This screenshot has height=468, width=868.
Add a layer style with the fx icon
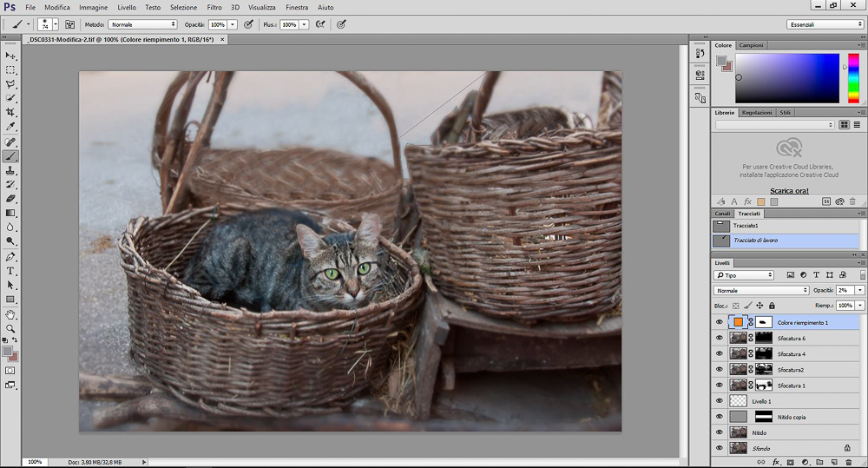coord(776,462)
